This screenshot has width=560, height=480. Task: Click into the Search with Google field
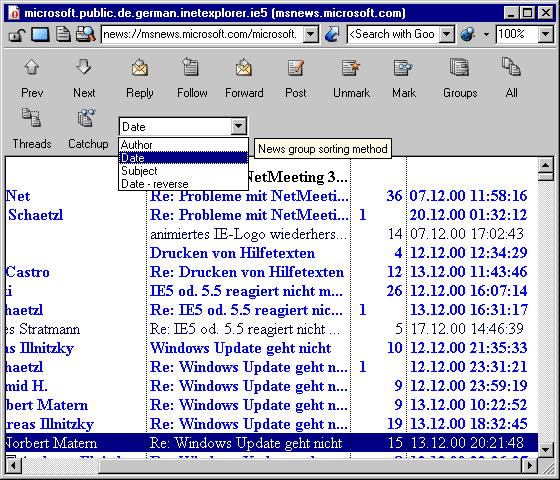point(393,35)
